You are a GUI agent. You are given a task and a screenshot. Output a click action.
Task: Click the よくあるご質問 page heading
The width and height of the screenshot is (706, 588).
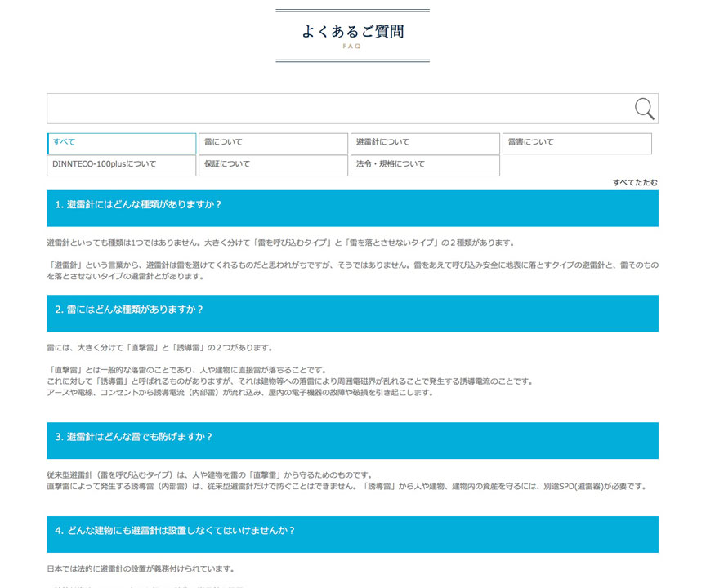point(352,32)
